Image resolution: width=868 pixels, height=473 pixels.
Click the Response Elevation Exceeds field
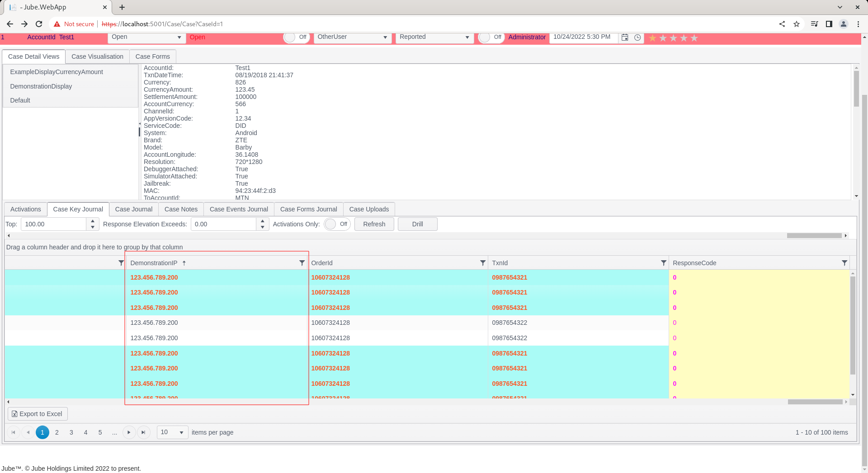223,224
